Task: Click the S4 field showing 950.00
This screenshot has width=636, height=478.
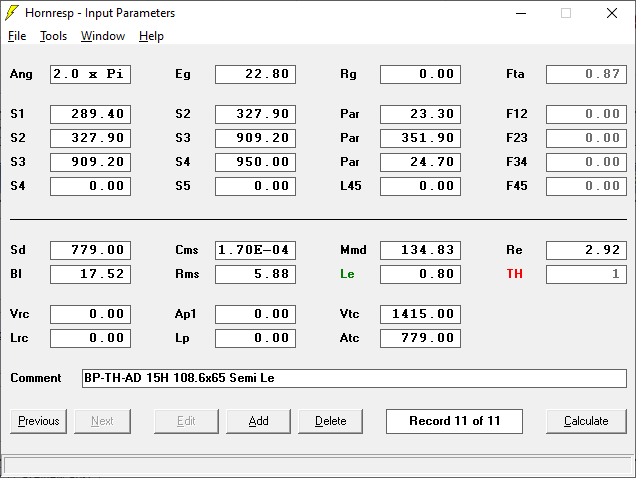Action: tap(256, 162)
